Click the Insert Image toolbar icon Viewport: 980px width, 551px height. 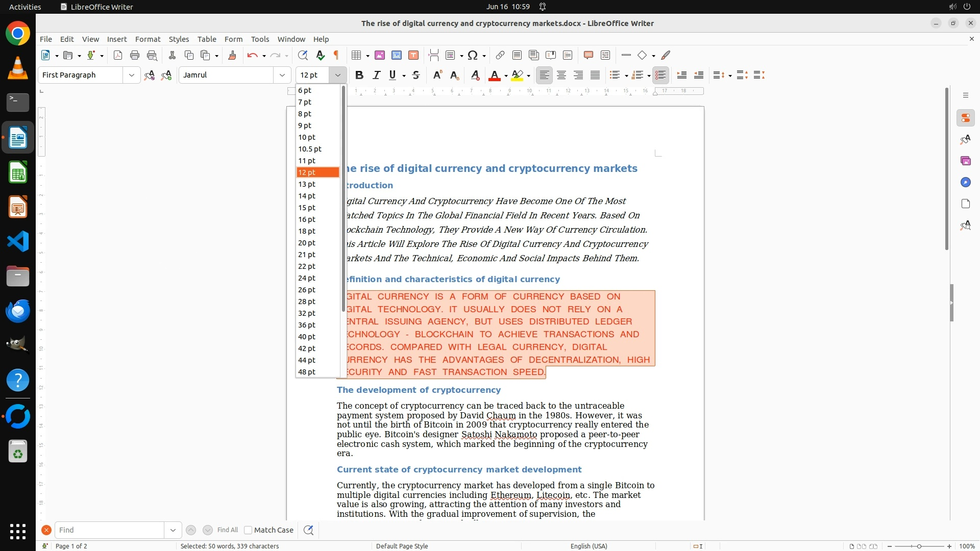pyautogui.click(x=380, y=55)
